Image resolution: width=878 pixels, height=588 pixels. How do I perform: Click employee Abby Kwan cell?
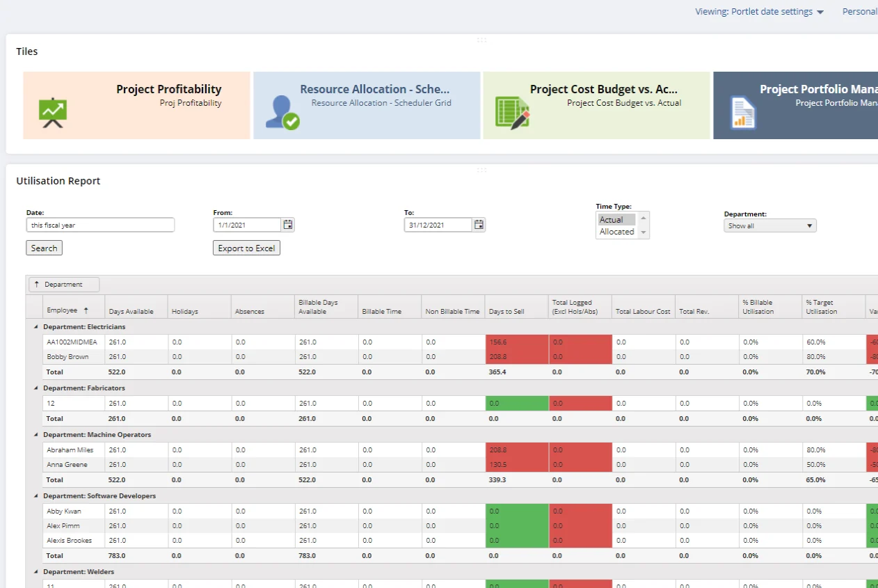tap(73, 511)
